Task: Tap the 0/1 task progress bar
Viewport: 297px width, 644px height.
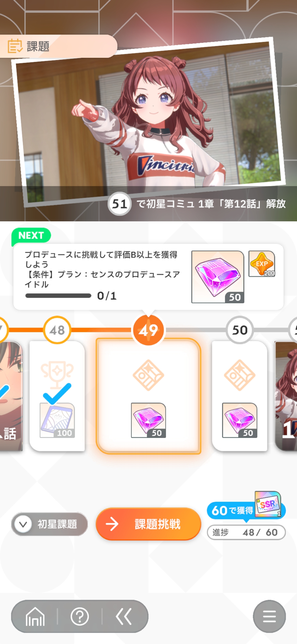Action: 58,296
